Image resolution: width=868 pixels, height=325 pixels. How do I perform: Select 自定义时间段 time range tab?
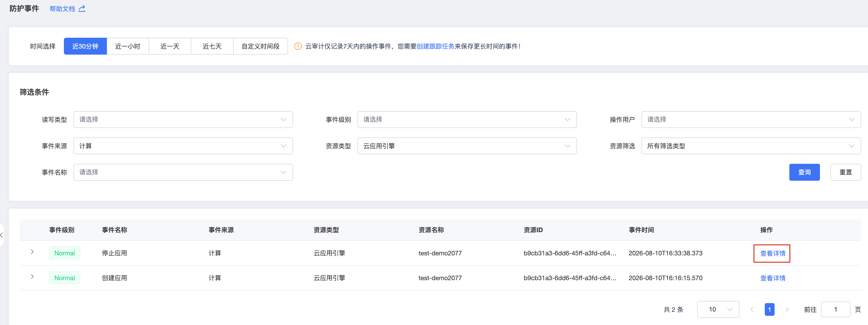[x=261, y=46]
